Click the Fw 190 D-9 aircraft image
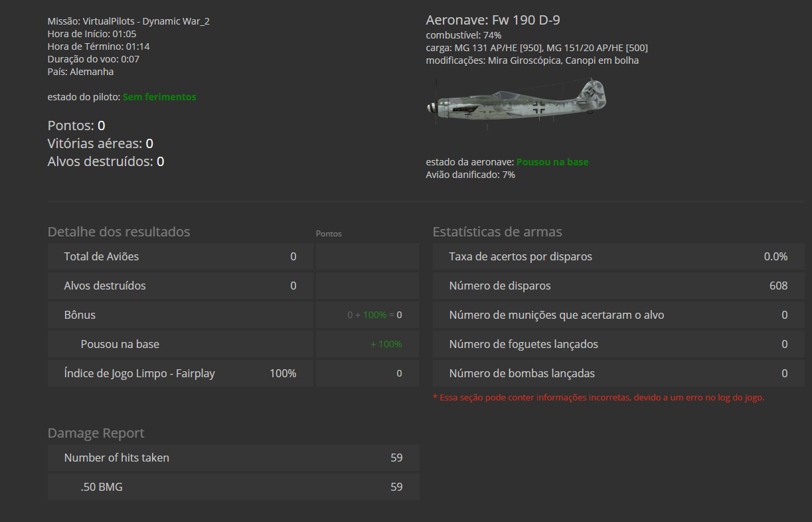This screenshot has height=522, width=812. click(x=517, y=103)
